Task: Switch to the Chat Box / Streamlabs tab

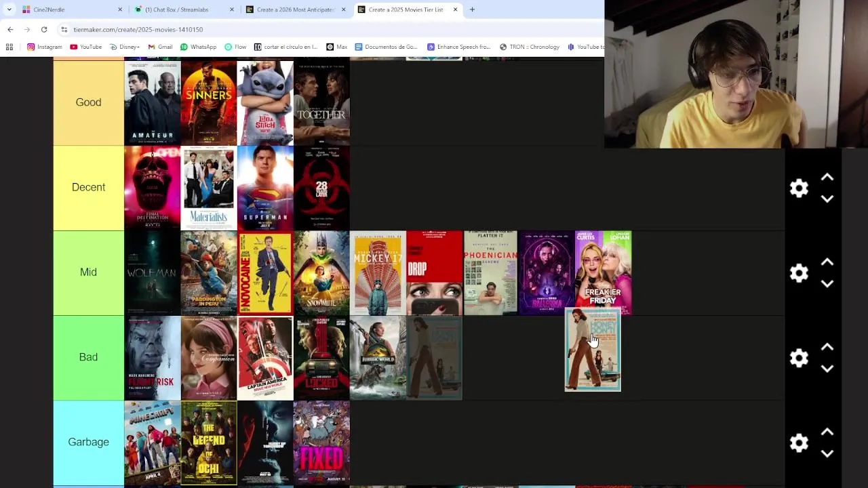Action: coord(184,9)
